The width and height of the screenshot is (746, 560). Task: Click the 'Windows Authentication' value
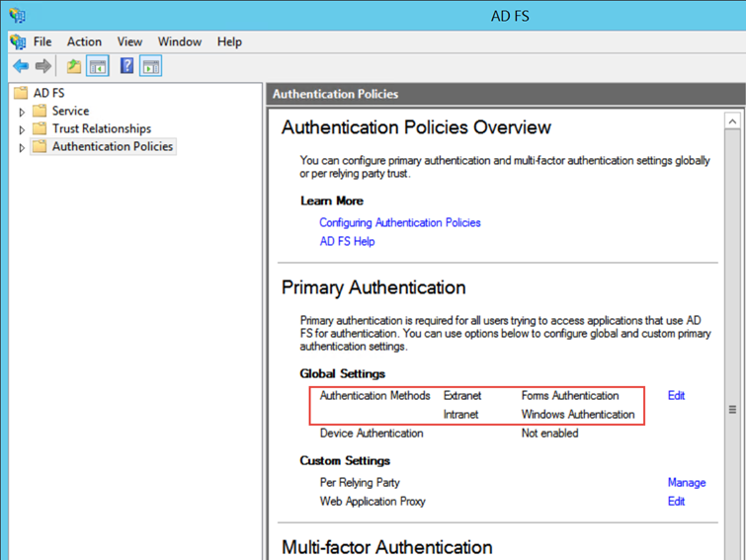tap(578, 414)
